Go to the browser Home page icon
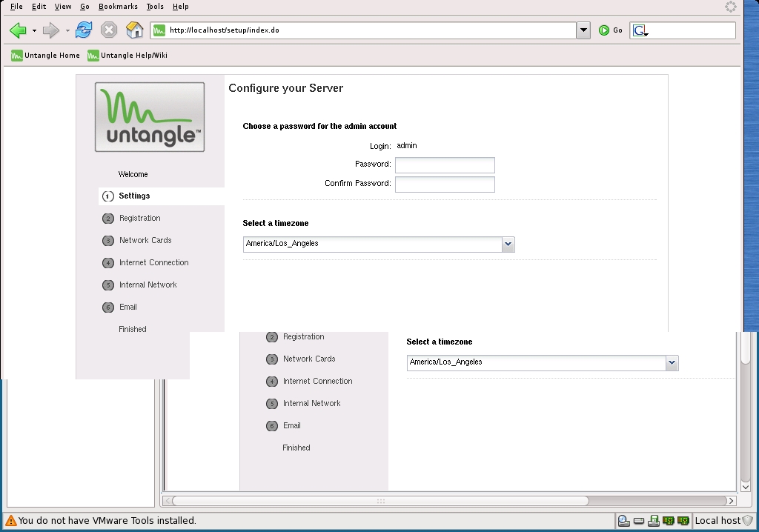The width and height of the screenshot is (759, 532). (135, 30)
